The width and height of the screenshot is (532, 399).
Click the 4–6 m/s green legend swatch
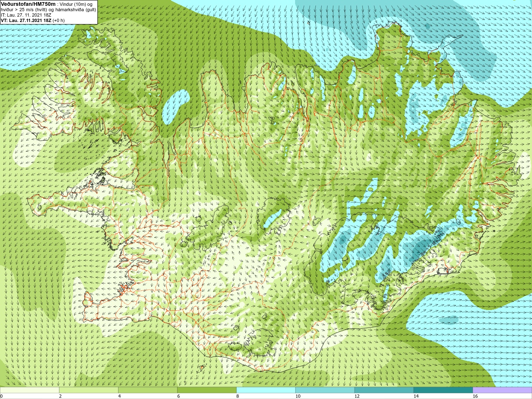coord(148,390)
